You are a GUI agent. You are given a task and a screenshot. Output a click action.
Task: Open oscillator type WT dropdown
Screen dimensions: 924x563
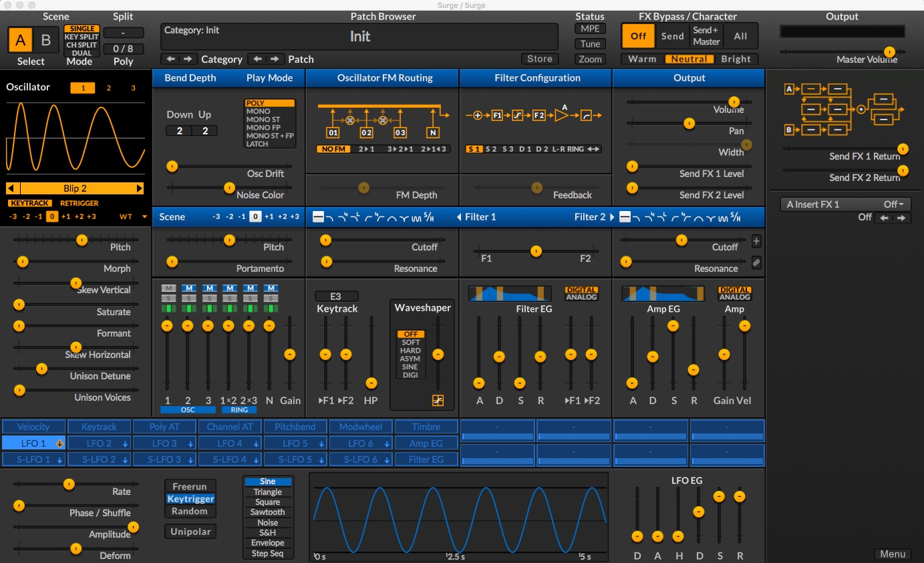pos(134,216)
